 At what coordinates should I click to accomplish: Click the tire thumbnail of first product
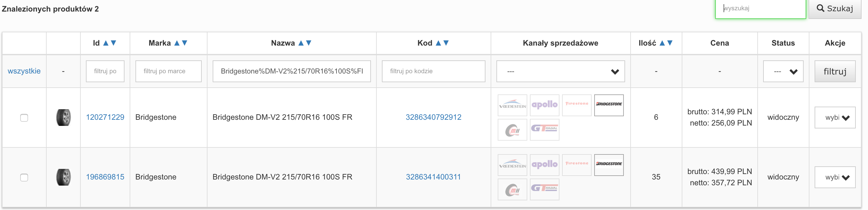pos(63,118)
